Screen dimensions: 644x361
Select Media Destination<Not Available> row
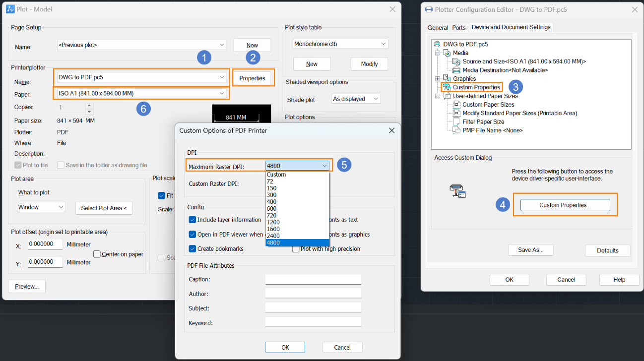(505, 70)
